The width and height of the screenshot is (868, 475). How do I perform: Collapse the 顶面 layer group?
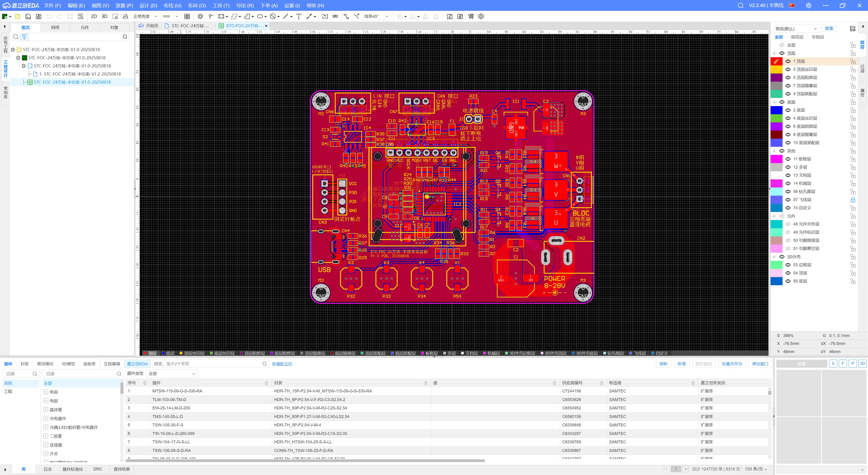point(774,53)
